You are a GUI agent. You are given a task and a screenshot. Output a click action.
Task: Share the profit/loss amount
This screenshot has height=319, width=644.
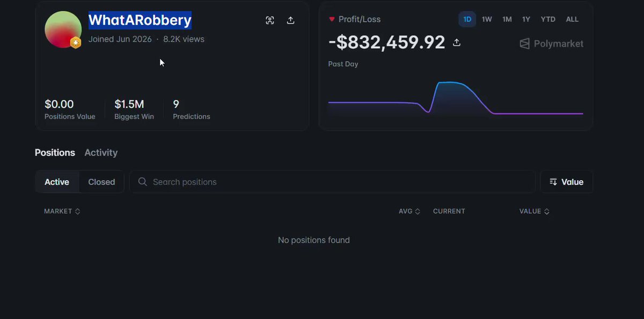457,42
